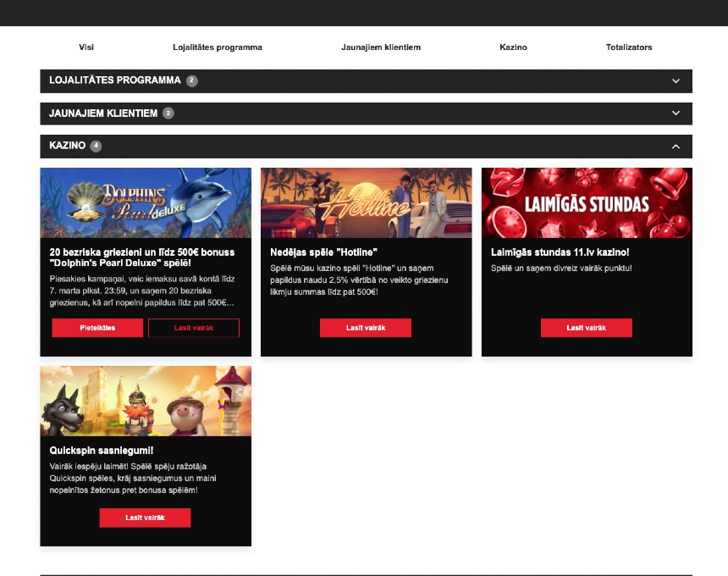Open the Hotline game banner image

[x=367, y=203]
